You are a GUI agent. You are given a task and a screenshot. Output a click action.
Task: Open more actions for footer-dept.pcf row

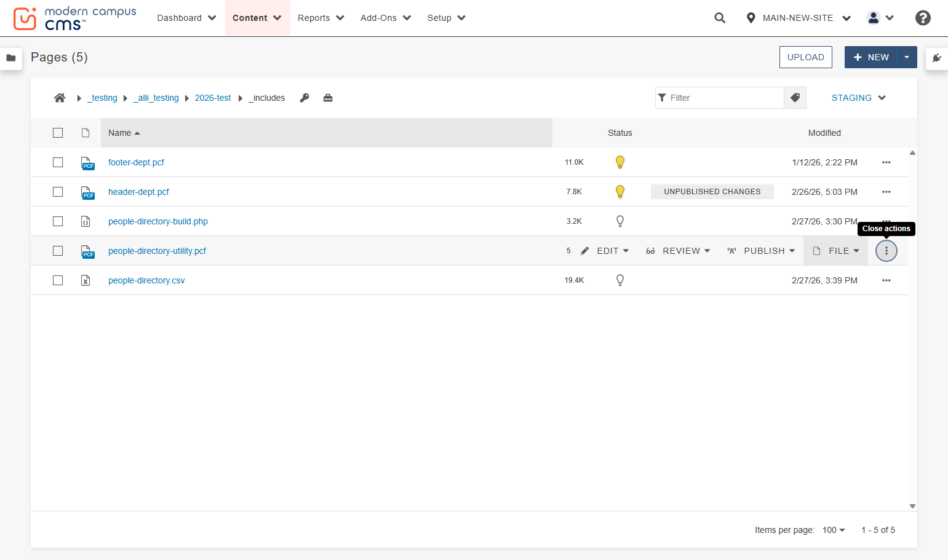pyautogui.click(x=886, y=162)
